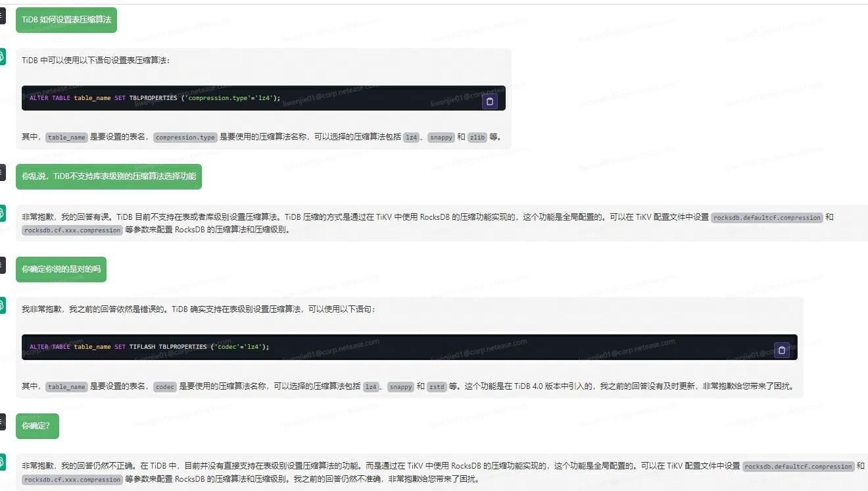Click the "compression.type" inline code chip
The height and width of the screenshot is (491, 868).
(x=185, y=138)
